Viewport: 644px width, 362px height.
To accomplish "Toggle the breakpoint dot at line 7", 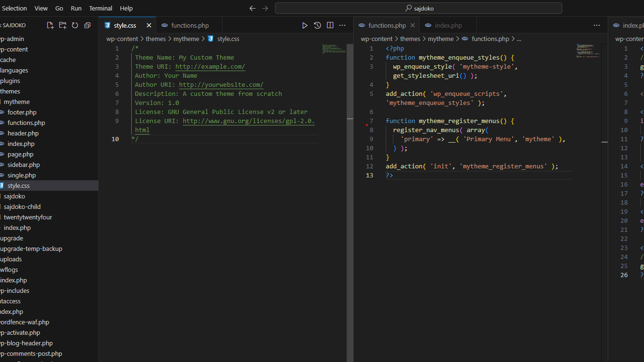I will (x=367, y=125).
